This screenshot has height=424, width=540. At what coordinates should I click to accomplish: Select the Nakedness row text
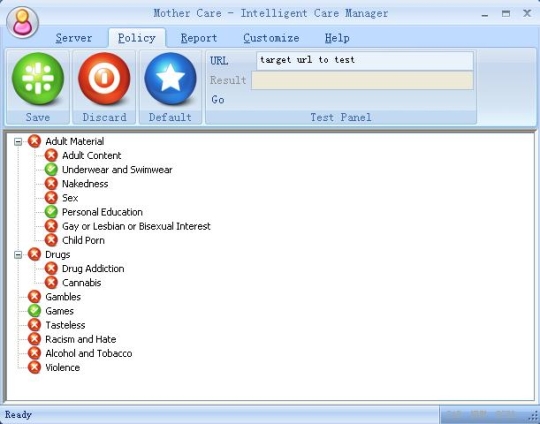[85, 184]
